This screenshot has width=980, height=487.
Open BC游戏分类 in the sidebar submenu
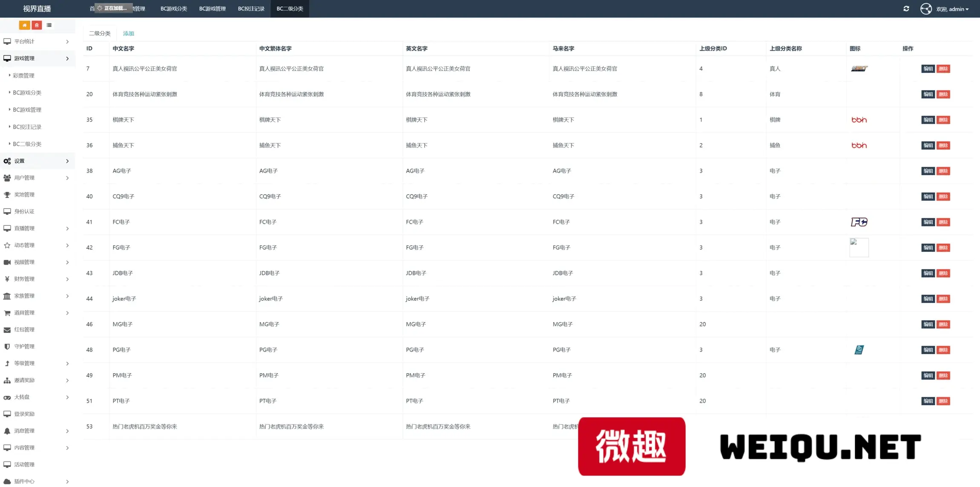(27, 92)
